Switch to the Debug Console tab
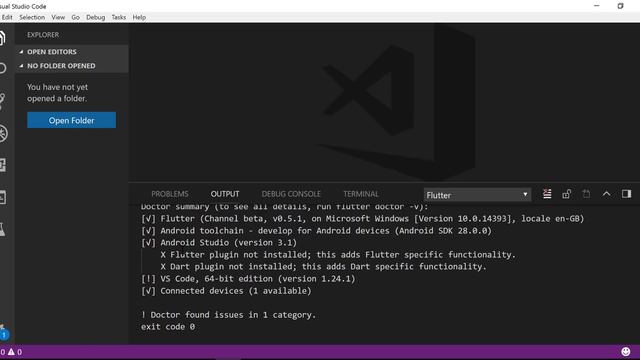 coord(291,194)
